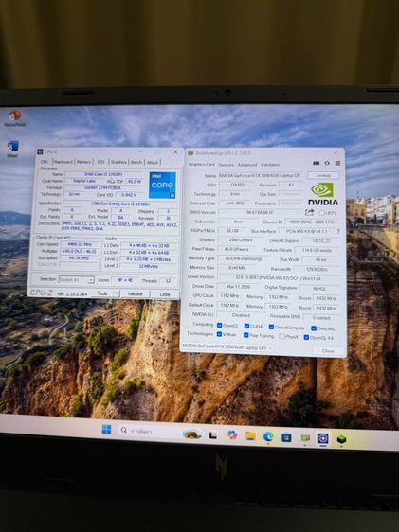Image resolution: width=399 pixels, height=532 pixels.
Task: Click GPU-Z screenshot camera icon
Action: (x=317, y=163)
